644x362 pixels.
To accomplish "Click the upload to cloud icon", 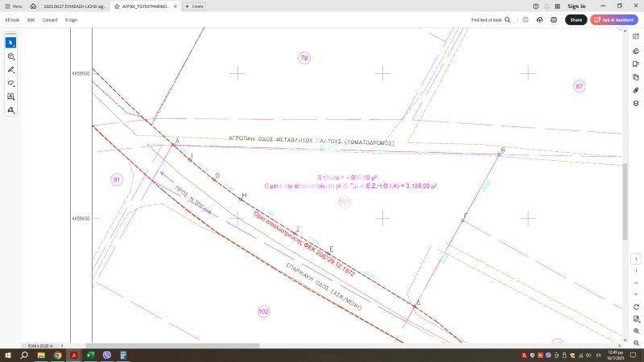I will point(539,19).
